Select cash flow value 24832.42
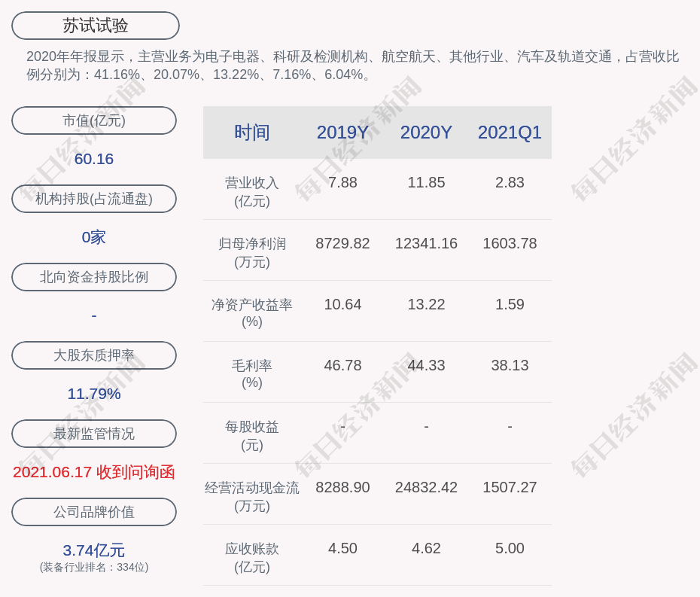This screenshot has width=700, height=597. (426, 487)
